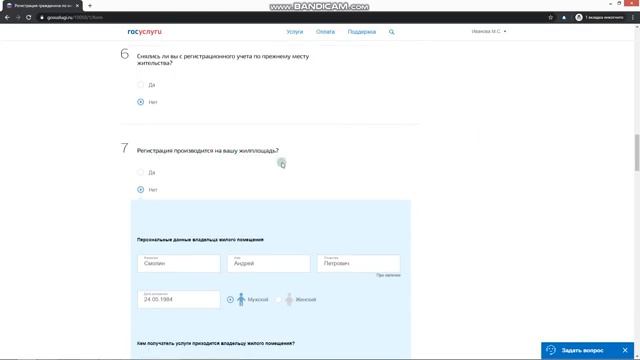Open the browser profile avatar
This screenshot has width=640, height=360.
(x=579, y=18)
